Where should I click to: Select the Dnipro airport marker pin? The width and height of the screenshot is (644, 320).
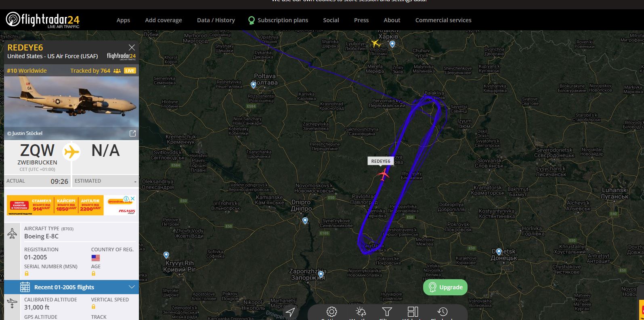[305, 221]
